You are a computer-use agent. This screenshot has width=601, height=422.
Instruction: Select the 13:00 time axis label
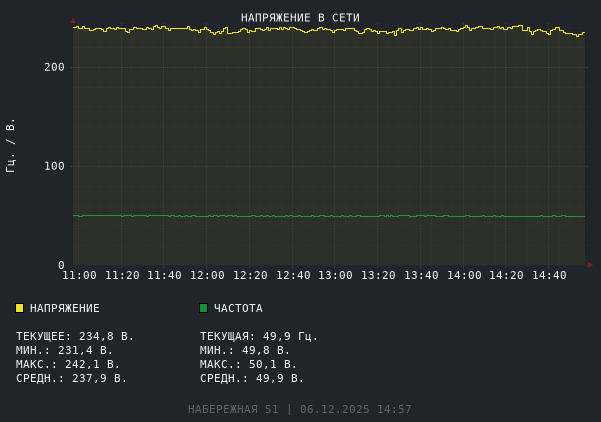336,275
